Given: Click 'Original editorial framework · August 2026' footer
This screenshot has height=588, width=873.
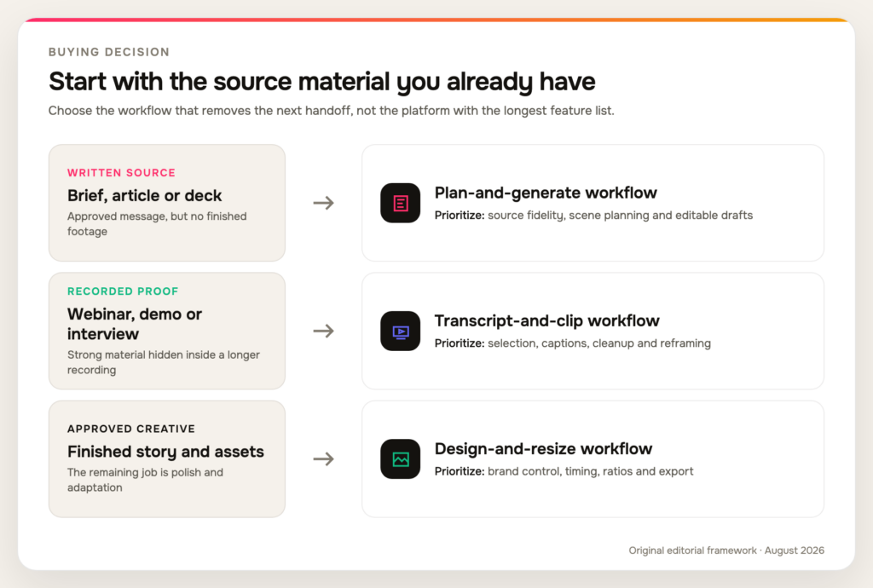Looking at the screenshot, I should click(x=726, y=551).
